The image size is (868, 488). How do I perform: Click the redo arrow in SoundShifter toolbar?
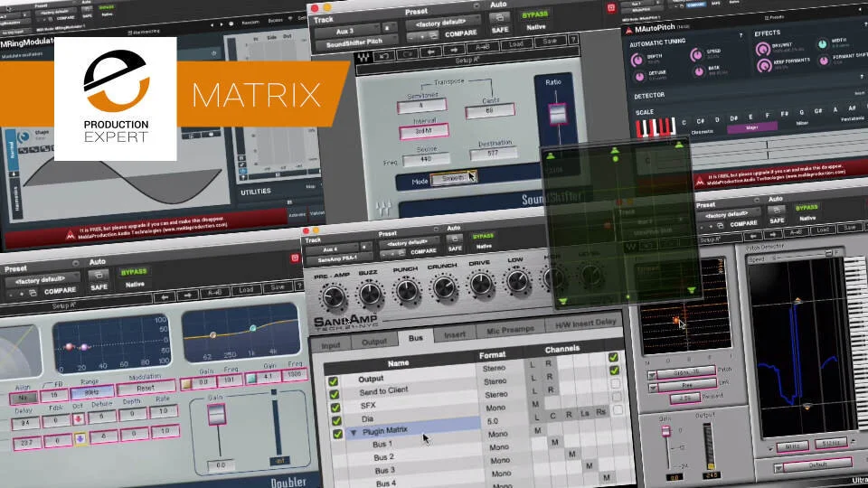point(408,54)
